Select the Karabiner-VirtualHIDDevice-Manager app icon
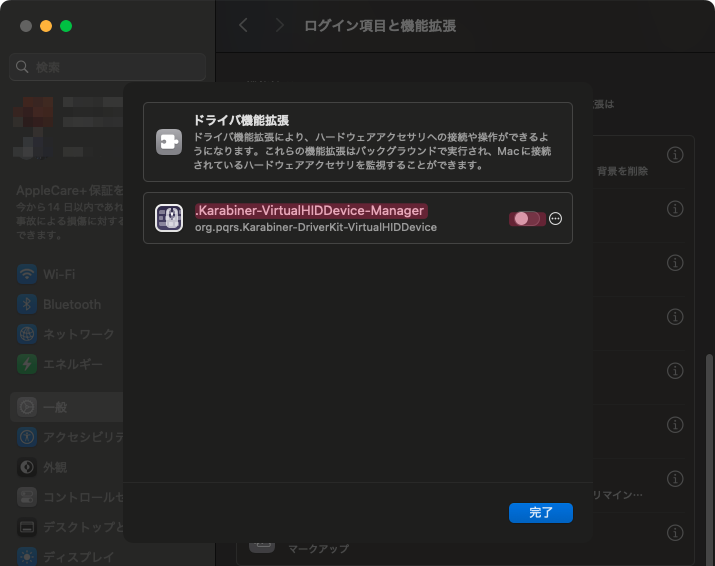This screenshot has width=715, height=566. (x=169, y=218)
